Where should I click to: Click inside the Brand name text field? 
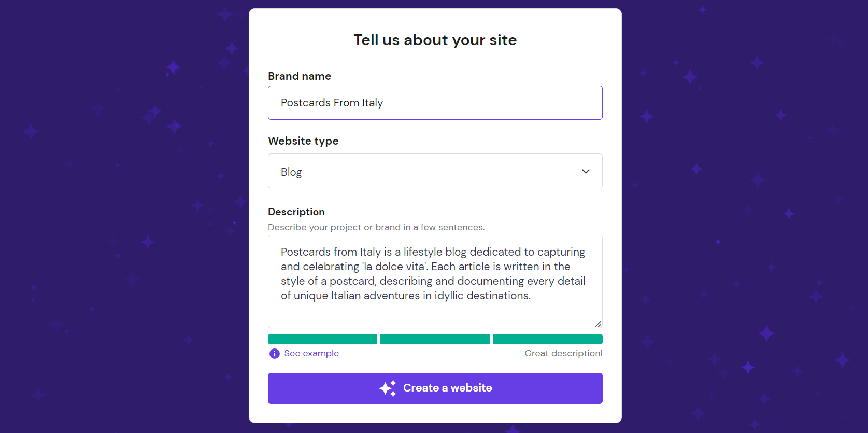coord(435,103)
